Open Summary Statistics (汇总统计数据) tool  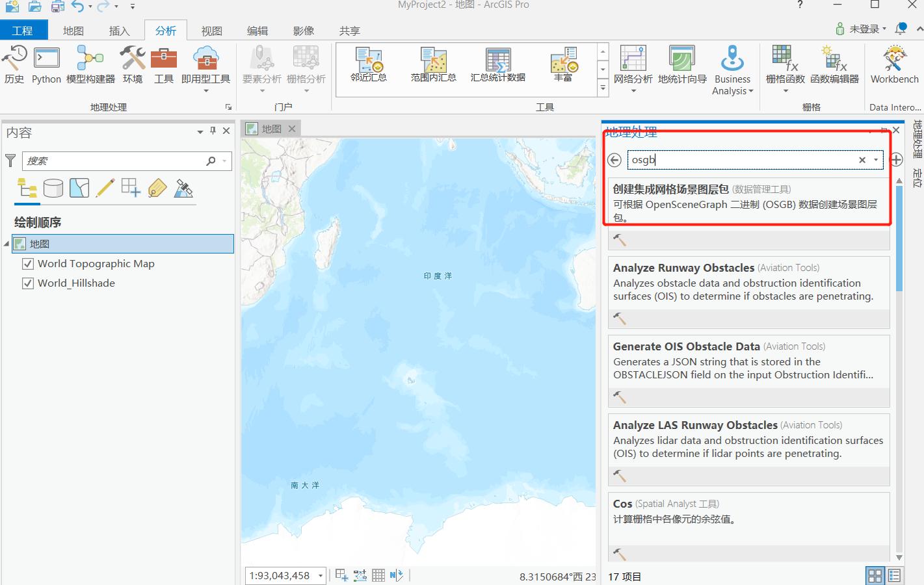[x=498, y=64]
